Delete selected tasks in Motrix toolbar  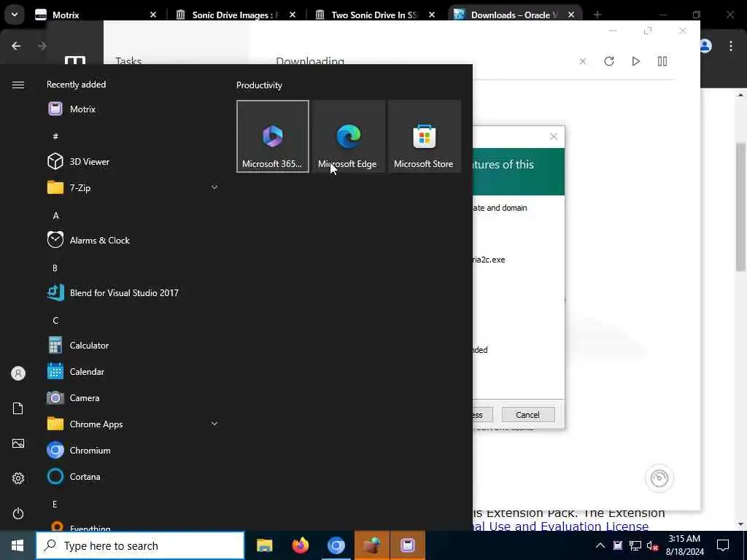click(583, 61)
